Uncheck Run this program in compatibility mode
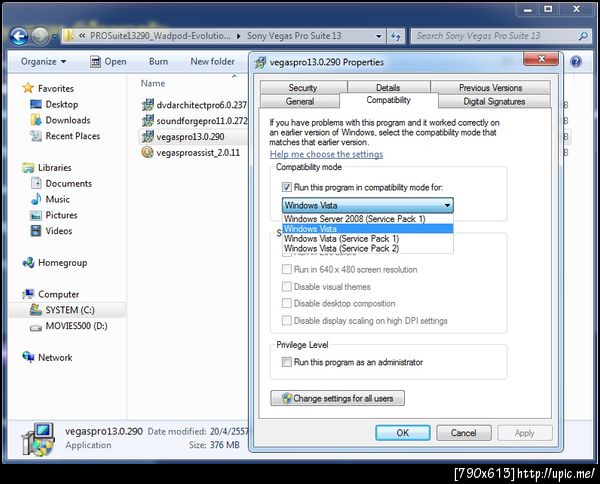 click(x=287, y=187)
